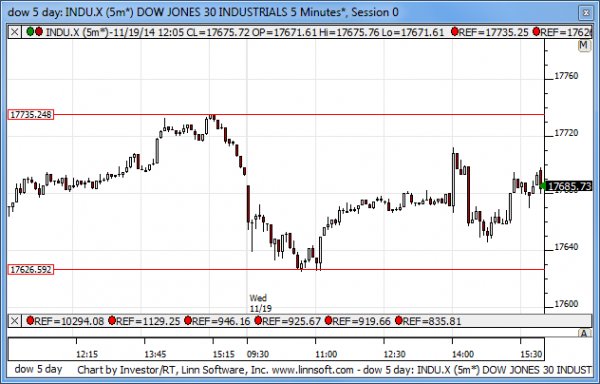The width and height of the screenshot is (600, 384).
Task: Click the window title dow 5 day: INDU.X
Action: pyautogui.click(x=203, y=12)
